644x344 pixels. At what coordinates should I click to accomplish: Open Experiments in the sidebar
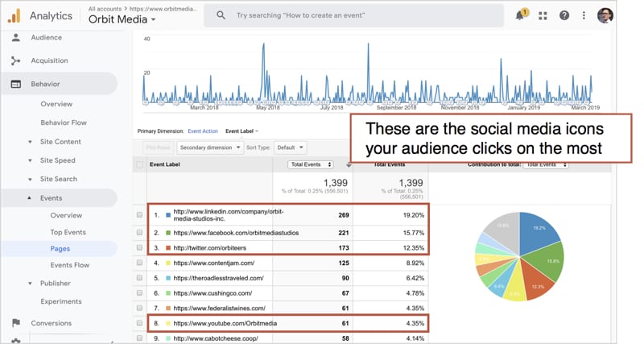click(x=61, y=301)
